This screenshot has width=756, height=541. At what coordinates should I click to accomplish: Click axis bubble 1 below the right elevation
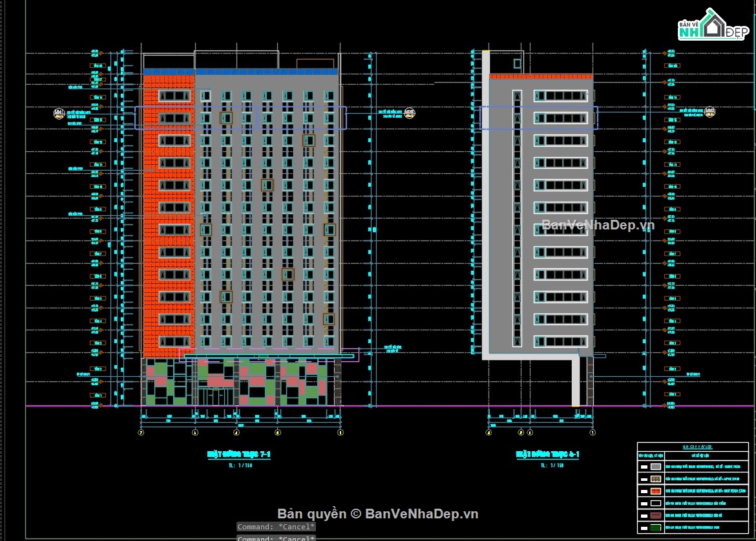tap(593, 432)
